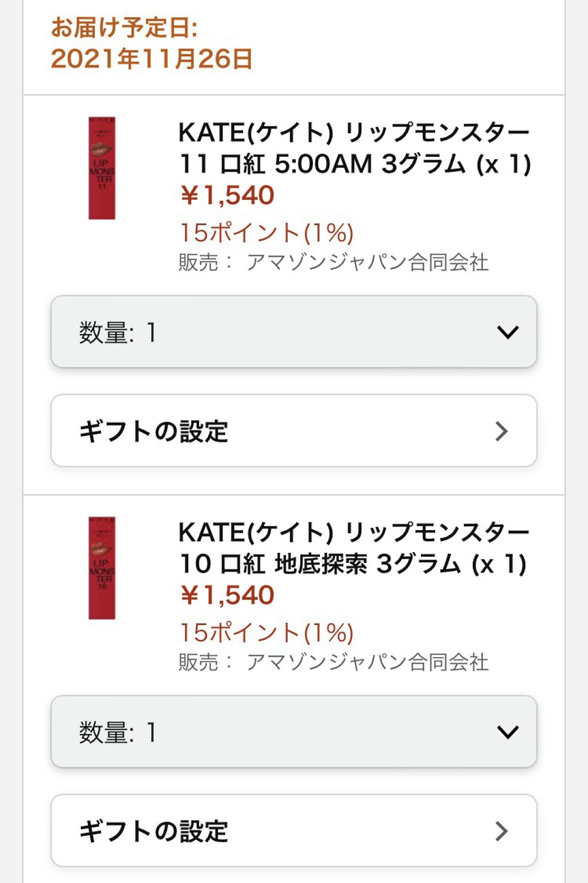Open the 数量: 1 dropdown for 地底探索 lipstick
Viewport: 588px width, 883px height.
coord(293,732)
